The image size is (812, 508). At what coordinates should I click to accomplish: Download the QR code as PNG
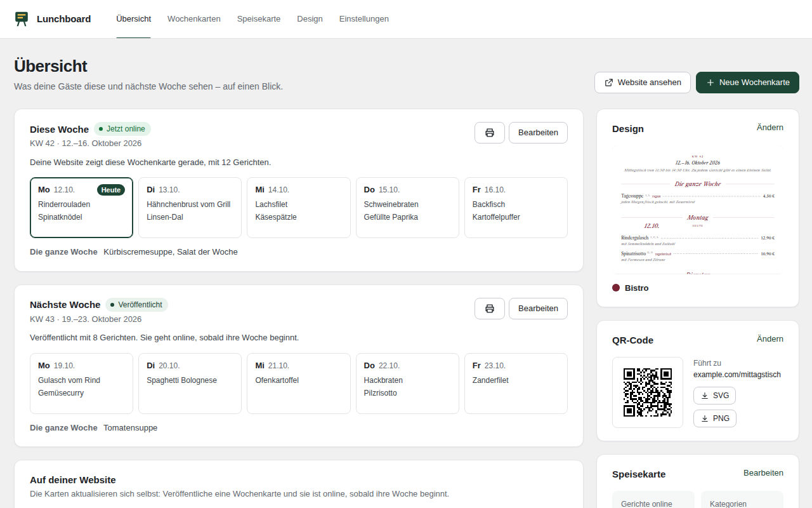(714, 418)
